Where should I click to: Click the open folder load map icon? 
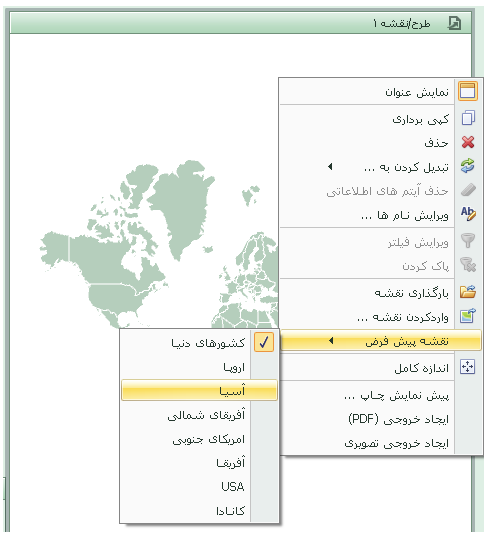(468, 292)
